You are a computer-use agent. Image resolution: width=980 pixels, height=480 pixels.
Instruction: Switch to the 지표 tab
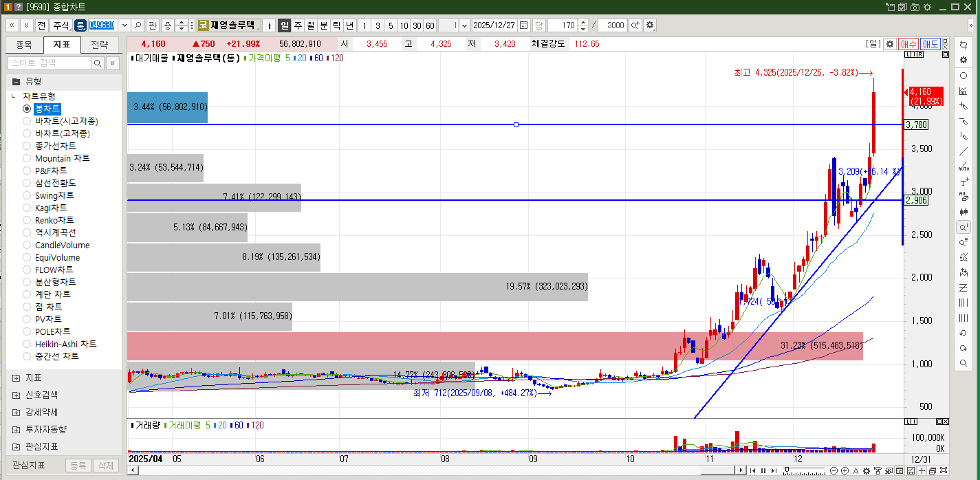[62, 45]
